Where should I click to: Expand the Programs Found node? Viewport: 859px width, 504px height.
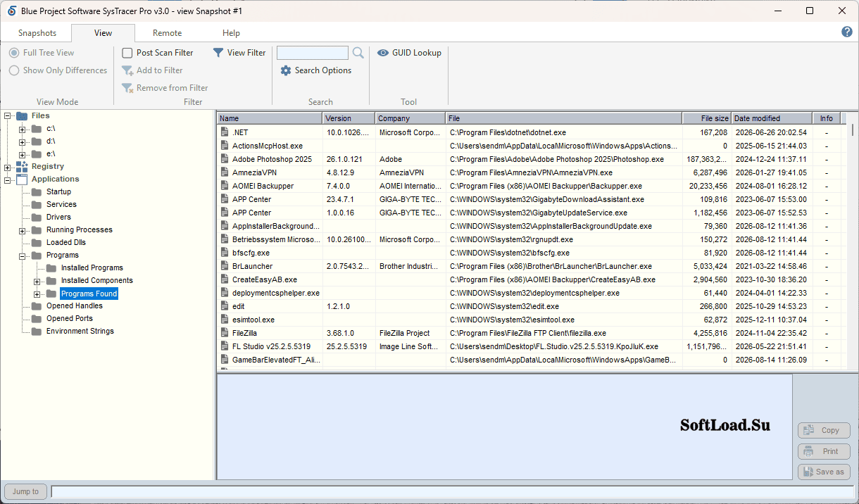pyautogui.click(x=37, y=294)
